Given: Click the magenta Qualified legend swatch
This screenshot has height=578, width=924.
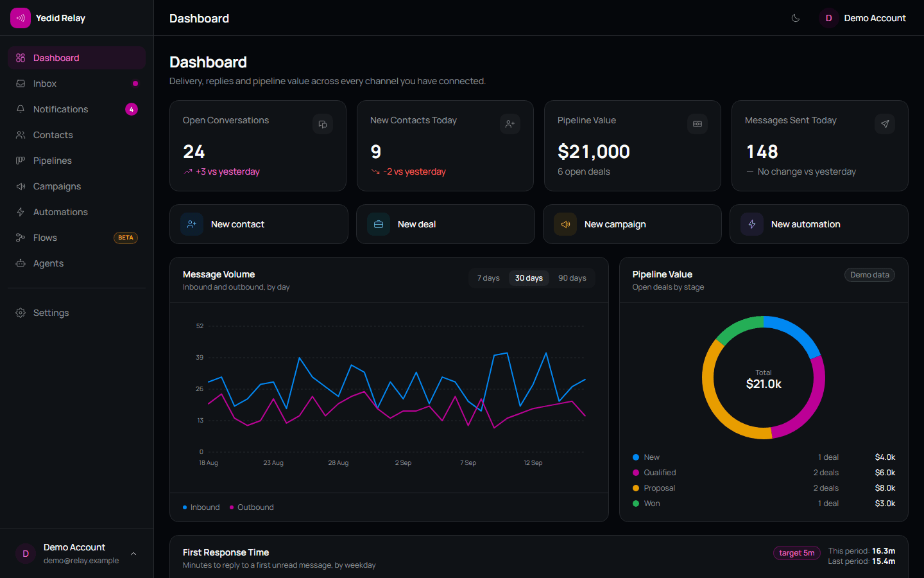Looking at the screenshot, I should pyautogui.click(x=636, y=473).
